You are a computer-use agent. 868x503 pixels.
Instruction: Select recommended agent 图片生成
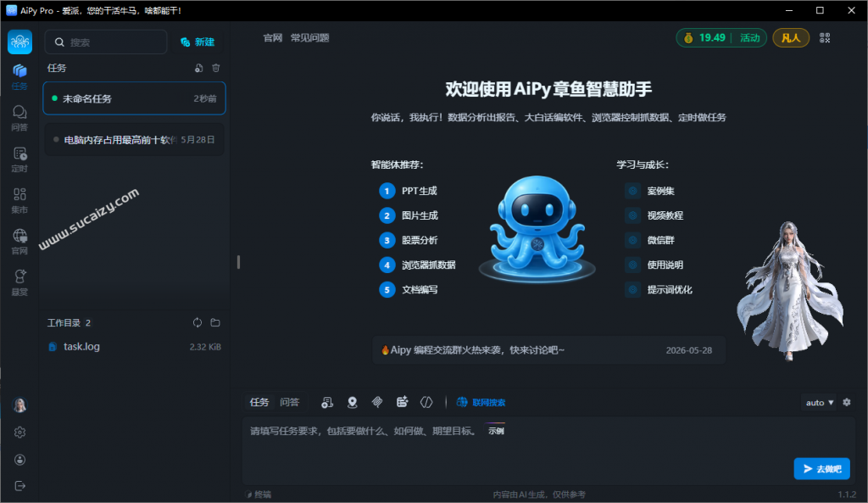tap(409, 215)
